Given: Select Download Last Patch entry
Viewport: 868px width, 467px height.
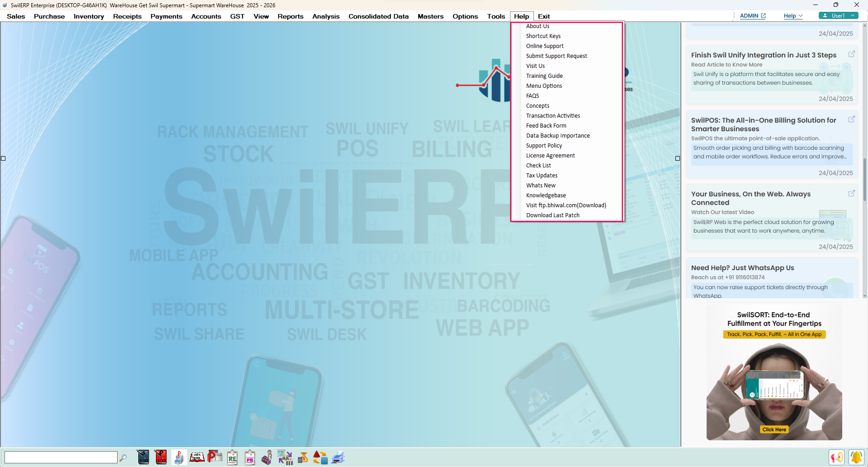Looking at the screenshot, I should tap(552, 215).
